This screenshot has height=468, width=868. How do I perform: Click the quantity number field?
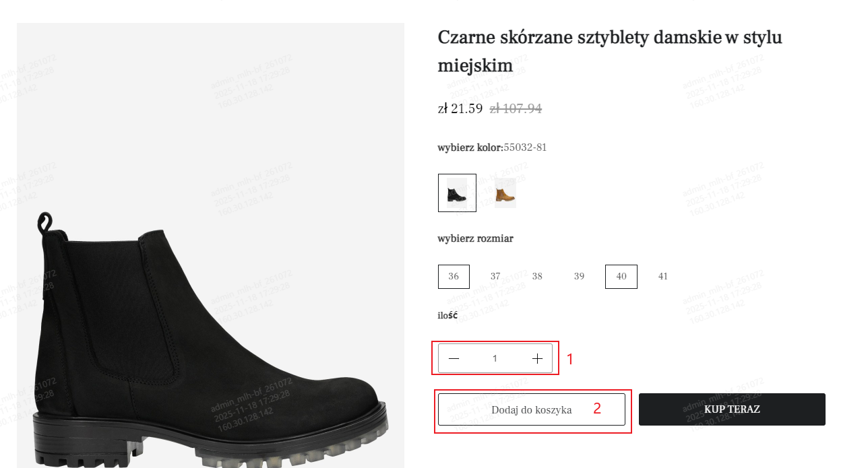[x=495, y=359]
